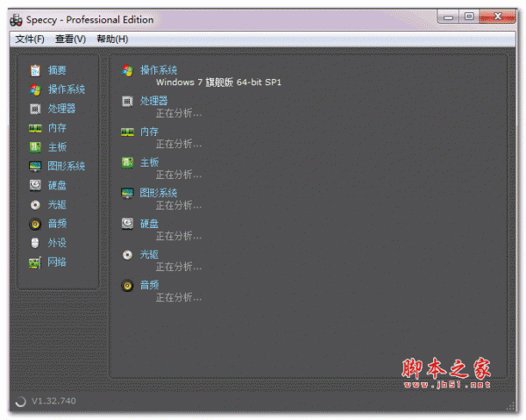Screen dimensions: 526x420
Task: Open the 内存 heading link in summary
Action: pos(149,132)
